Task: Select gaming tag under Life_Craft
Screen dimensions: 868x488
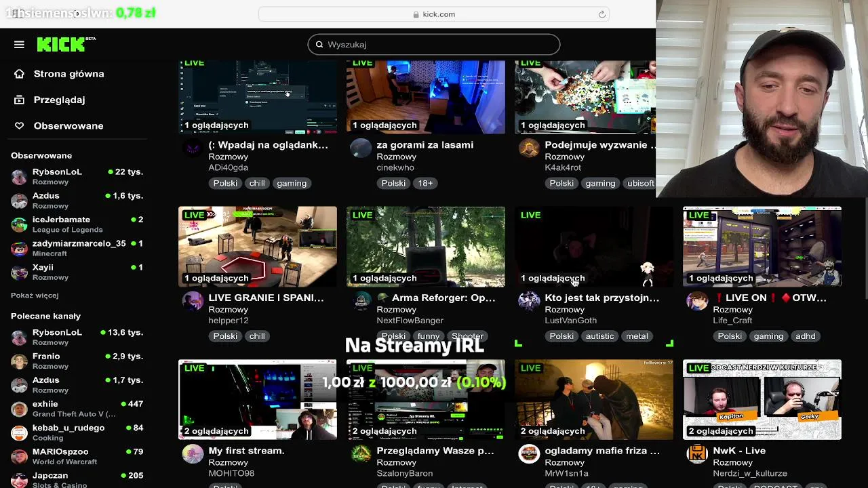Action: [x=768, y=336]
